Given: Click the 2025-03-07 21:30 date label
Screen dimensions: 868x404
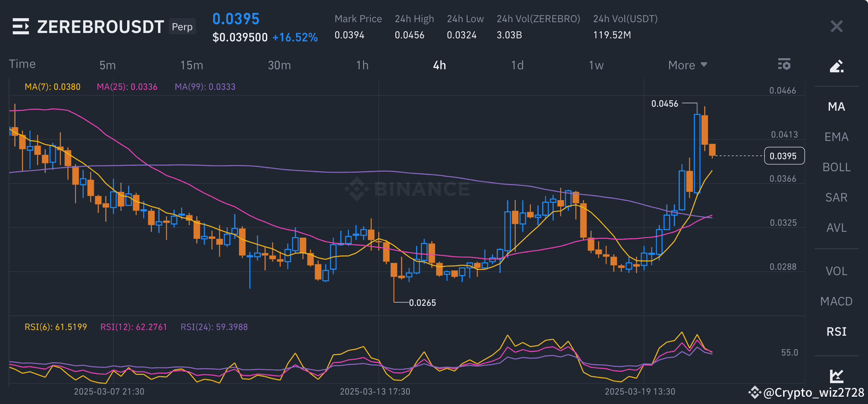Looking at the screenshot, I should point(109,392).
